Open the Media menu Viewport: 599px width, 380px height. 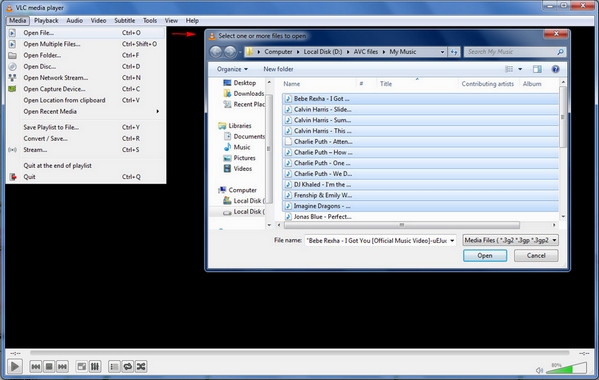click(x=18, y=21)
